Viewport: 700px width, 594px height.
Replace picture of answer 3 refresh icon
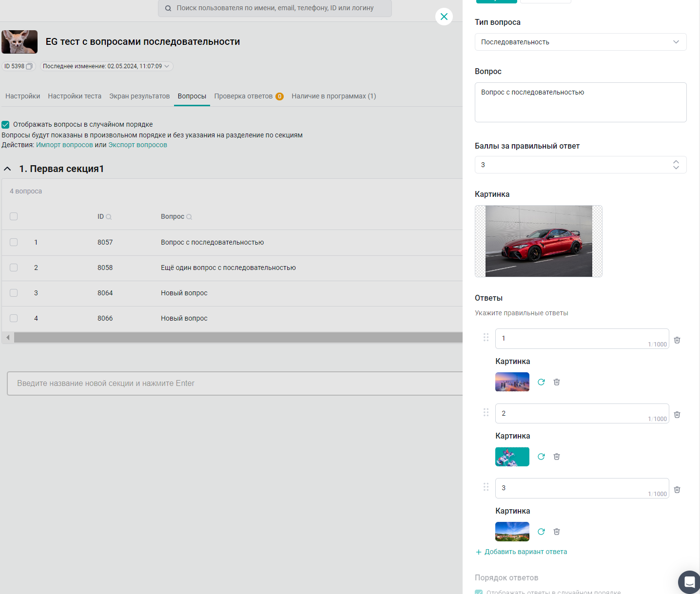[x=541, y=532]
